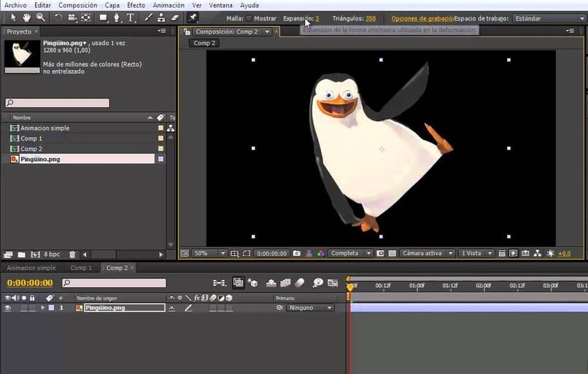This screenshot has width=588, height=374.
Task: Click the Triángulos value 350
Action: [x=371, y=18]
